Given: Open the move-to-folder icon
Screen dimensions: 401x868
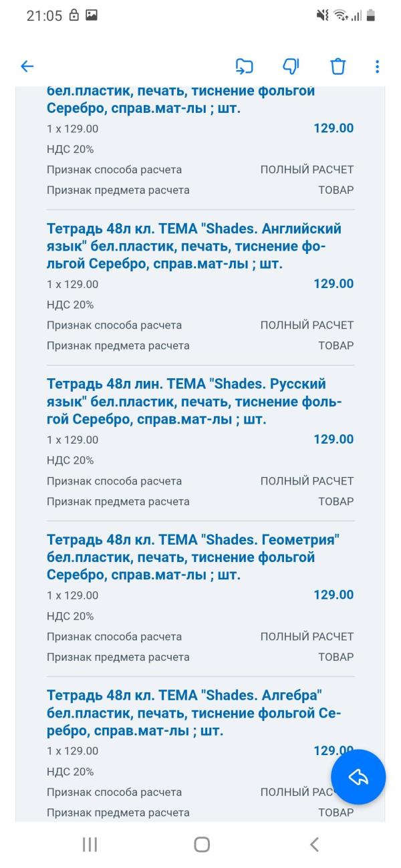Looking at the screenshot, I should tap(245, 66).
